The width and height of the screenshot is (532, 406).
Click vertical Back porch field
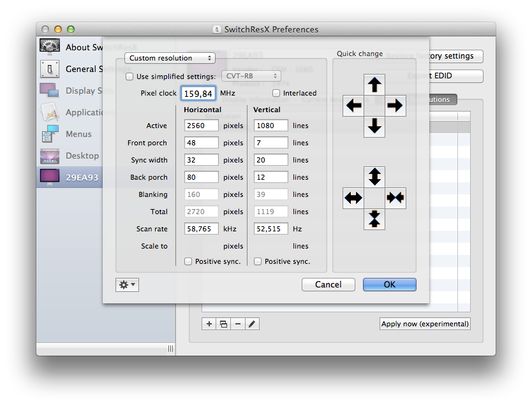(x=271, y=177)
